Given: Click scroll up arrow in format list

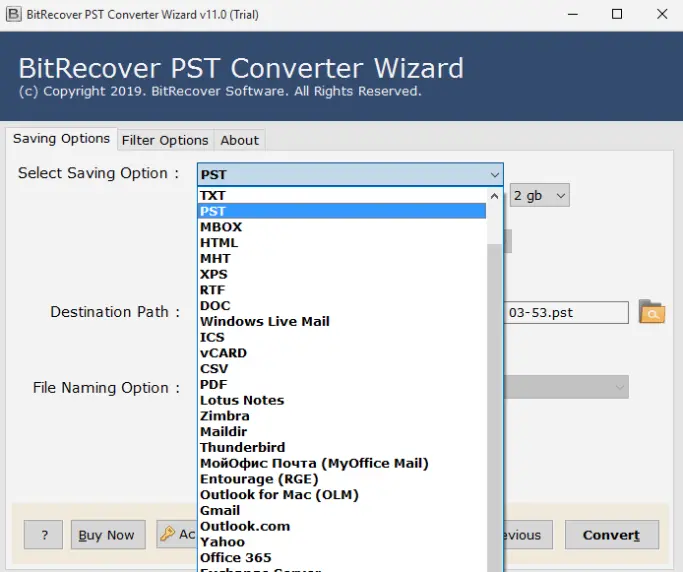Looking at the screenshot, I should (495, 196).
